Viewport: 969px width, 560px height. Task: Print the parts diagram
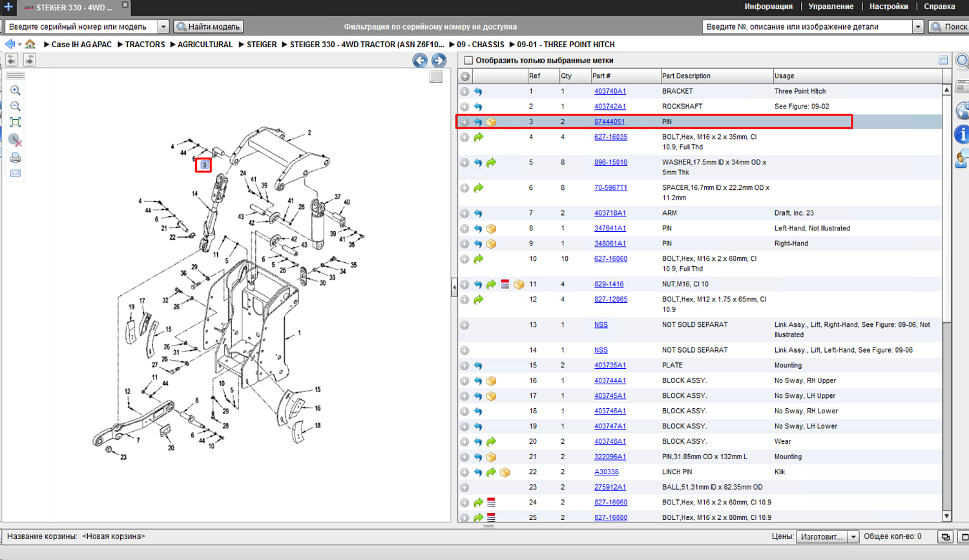(16, 158)
